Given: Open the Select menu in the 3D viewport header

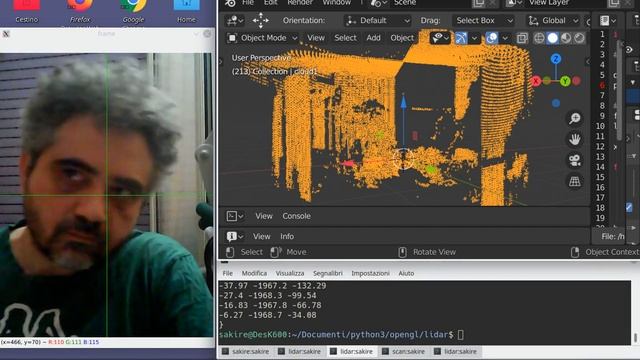Looking at the screenshot, I should pos(345,38).
